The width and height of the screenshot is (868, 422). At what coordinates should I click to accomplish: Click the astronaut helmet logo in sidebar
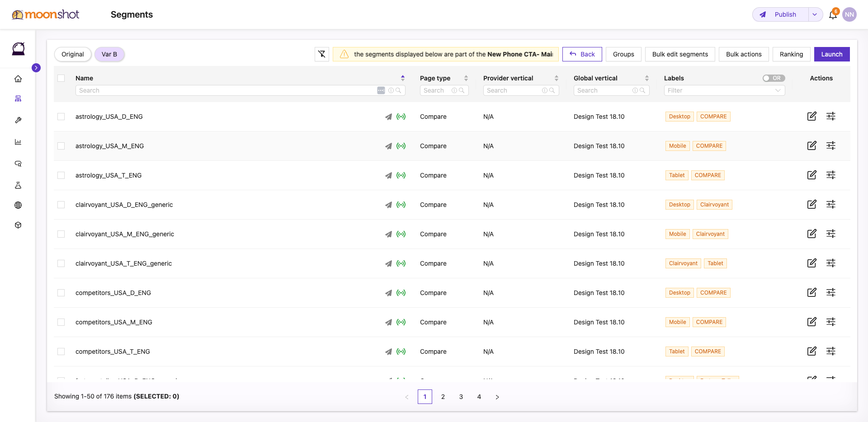[x=18, y=48]
